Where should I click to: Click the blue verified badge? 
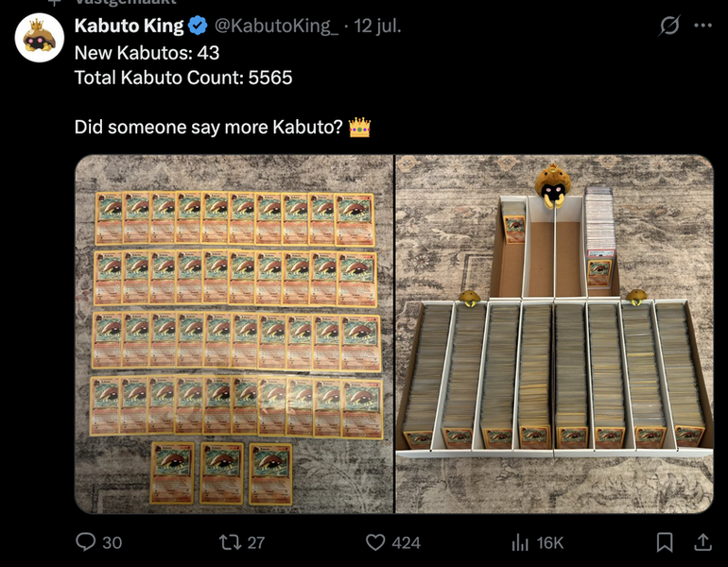click(199, 26)
